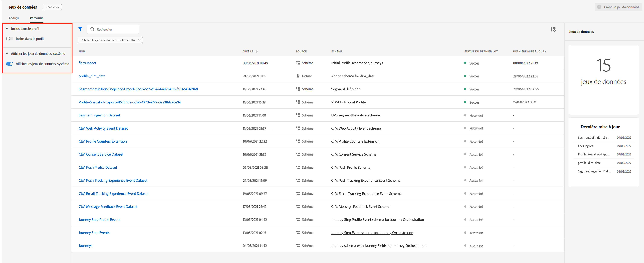
Task: Collapse the 'Inclus dans le profil' section
Action: click(x=7, y=28)
